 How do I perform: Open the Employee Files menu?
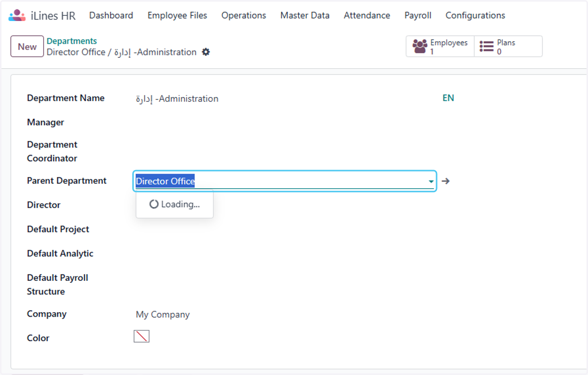point(177,15)
